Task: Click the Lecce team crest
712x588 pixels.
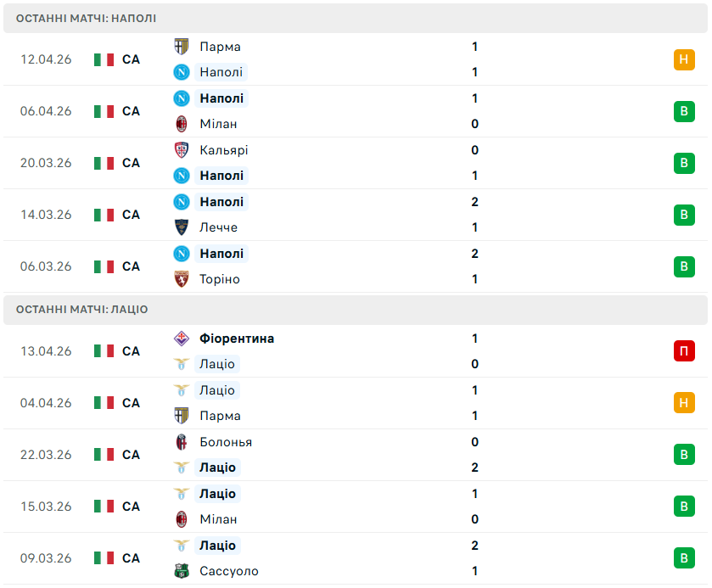Action: tap(182, 227)
